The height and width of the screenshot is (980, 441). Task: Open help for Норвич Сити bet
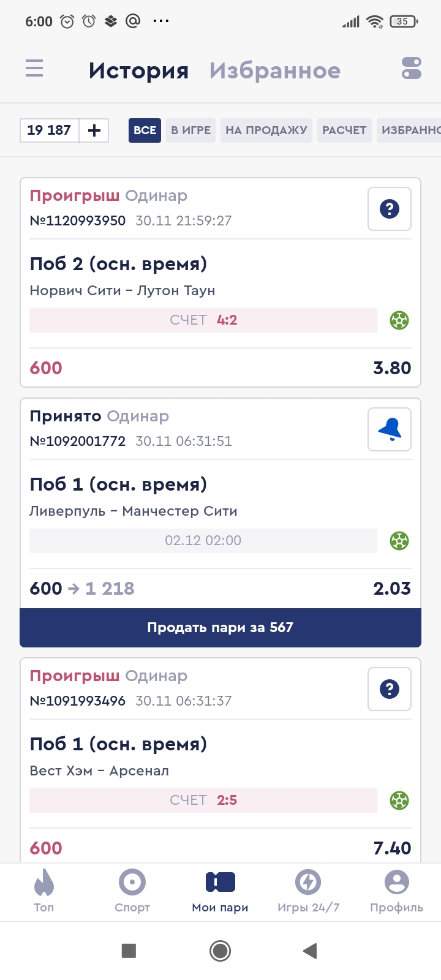click(390, 209)
